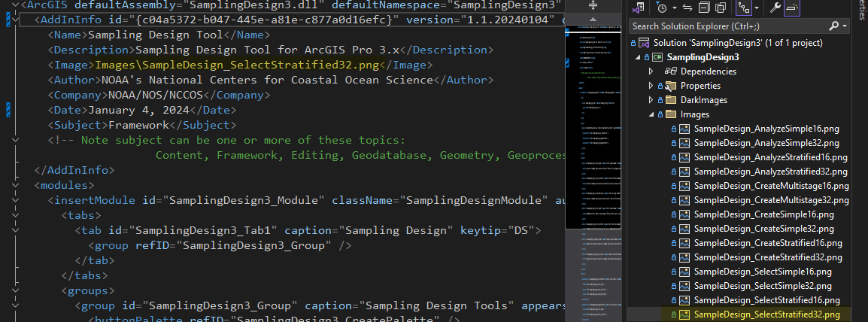This screenshot has width=868, height=322.
Task: Click the SamplingDesign3 C# project icon
Action: [x=657, y=57]
